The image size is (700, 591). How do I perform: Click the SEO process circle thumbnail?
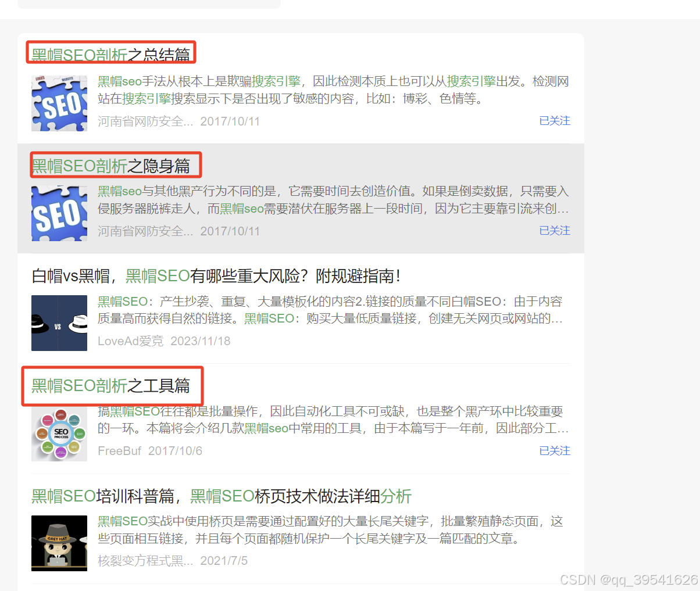pyautogui.click(x=59, y=434)
